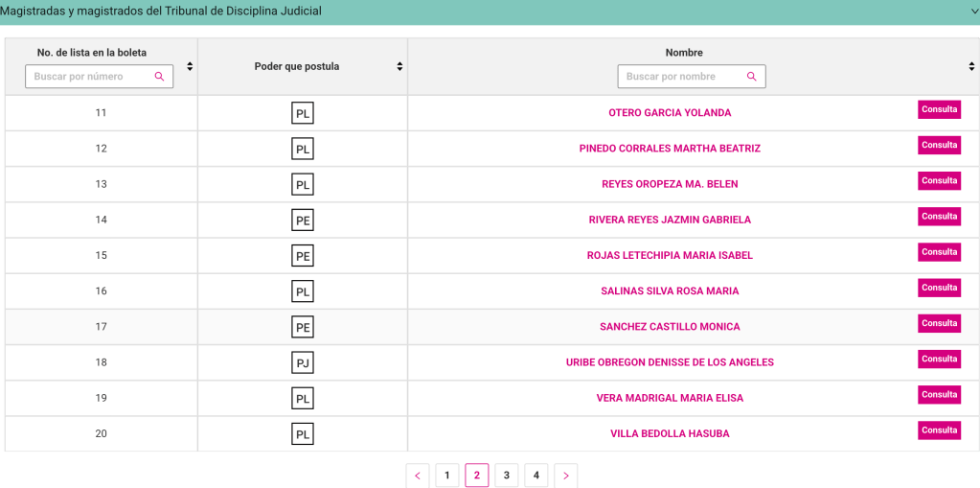
Task: Jump to page 4 of results
Action: [x=536, y=476]
